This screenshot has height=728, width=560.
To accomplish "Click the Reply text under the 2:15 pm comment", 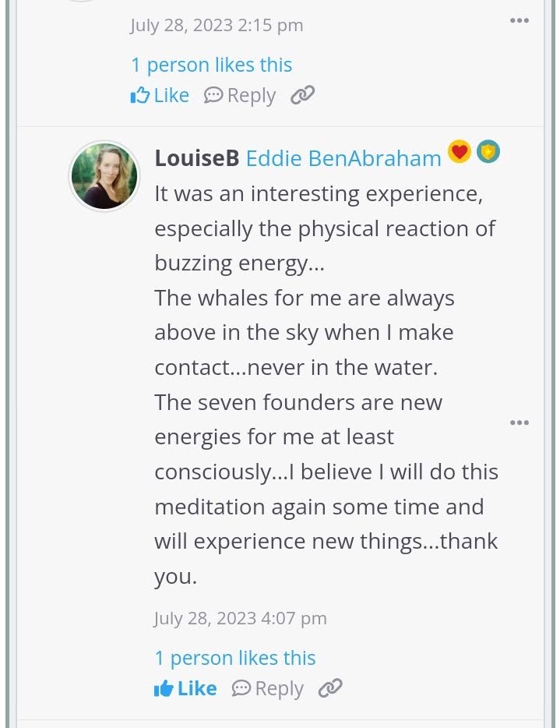I will point(252,95).
